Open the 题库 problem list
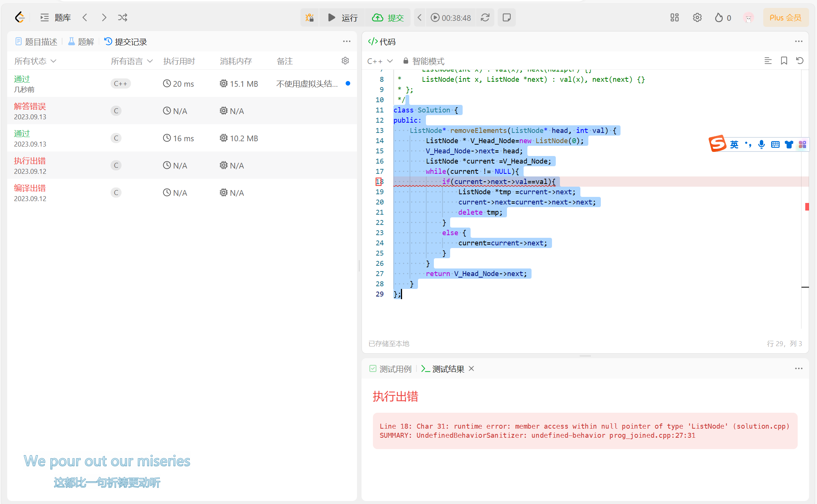Screen dimensions: 817x504 pyautogui.click(x=56, y=17)
